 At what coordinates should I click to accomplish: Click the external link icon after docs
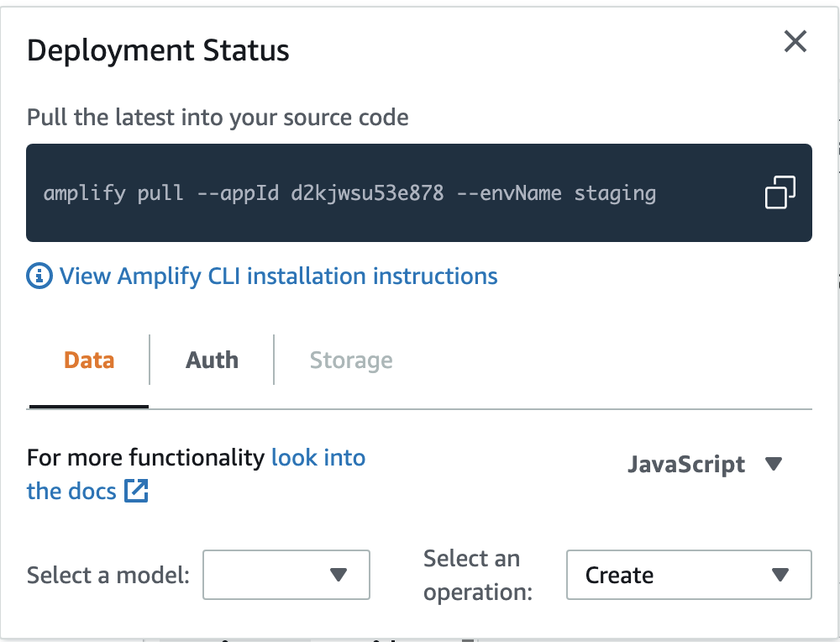pyautogui.click(x=136, y=491)
